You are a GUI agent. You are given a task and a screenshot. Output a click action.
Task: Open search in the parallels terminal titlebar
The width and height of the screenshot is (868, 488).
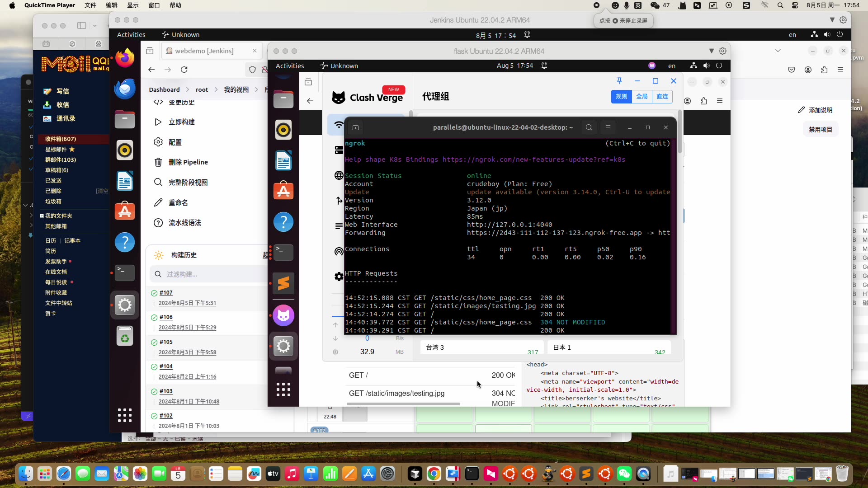click(x=589, y=127)
